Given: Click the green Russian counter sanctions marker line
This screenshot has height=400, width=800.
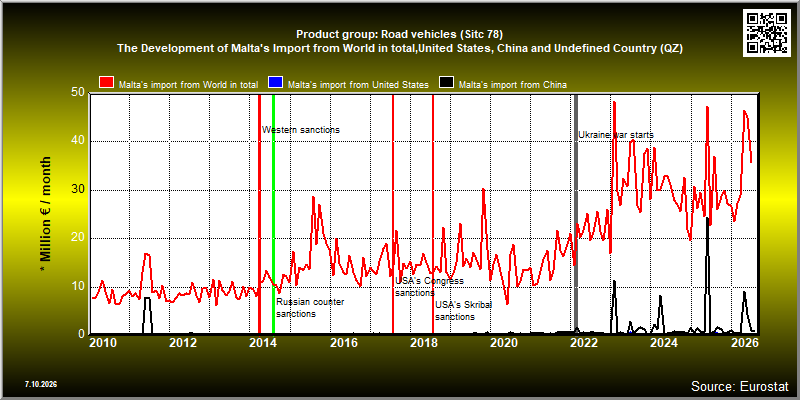Looking at the screenshot, I should pos(273,214).
